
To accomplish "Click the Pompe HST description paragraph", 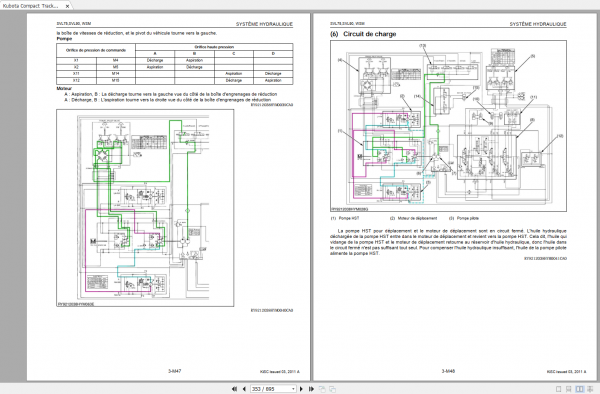I will pos(448,242).
